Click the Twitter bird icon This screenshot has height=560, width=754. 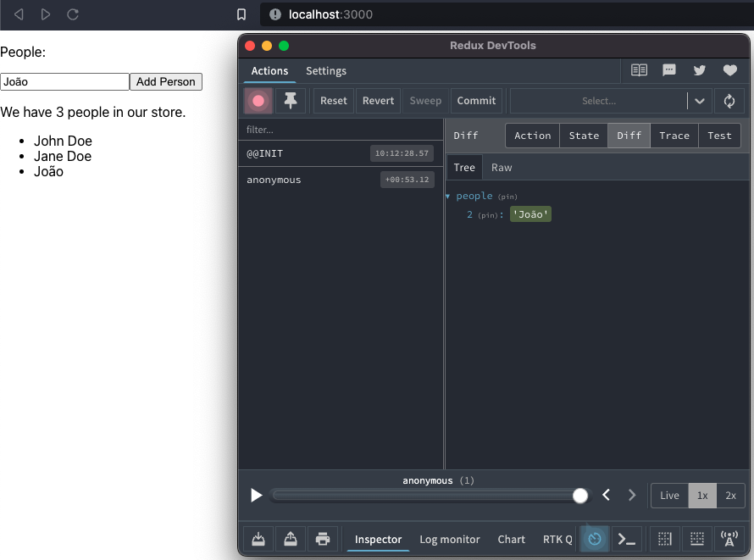click(699, 70)
